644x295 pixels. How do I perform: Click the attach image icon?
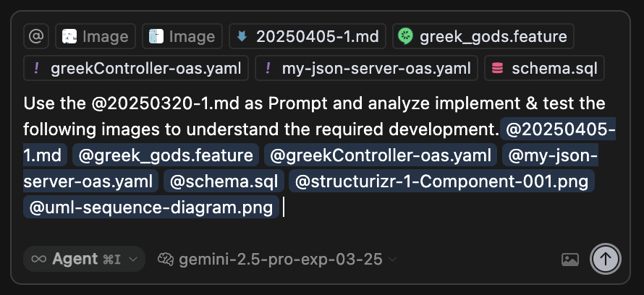pyautogui.click(x=570, y=260)
